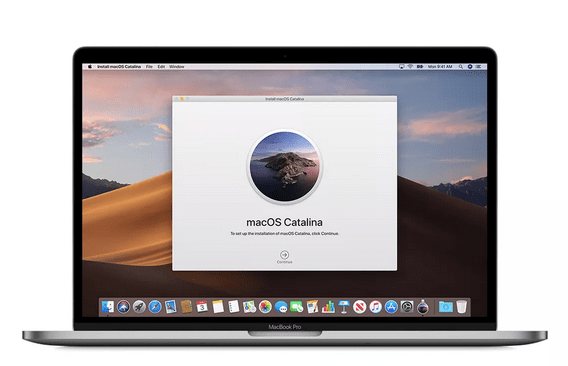Open Install macOS Catalina app menu
Screen dimensions: 568x366
[x=119, y=67]
